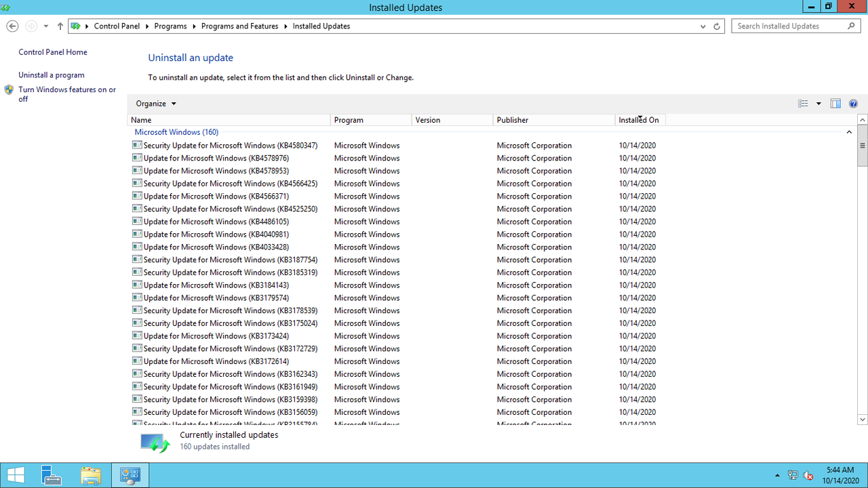
Task: Click the scrollbar down arrow
Action: 863,420
